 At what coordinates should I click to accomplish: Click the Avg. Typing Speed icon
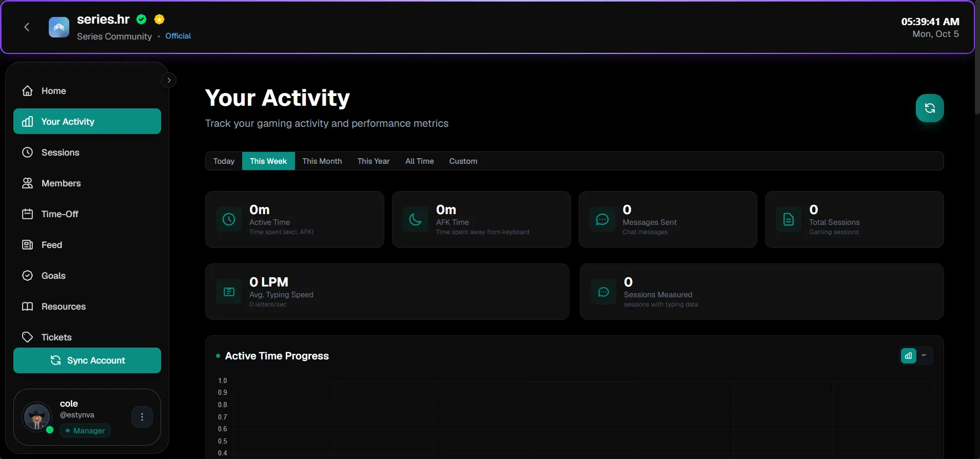[229, 292]
